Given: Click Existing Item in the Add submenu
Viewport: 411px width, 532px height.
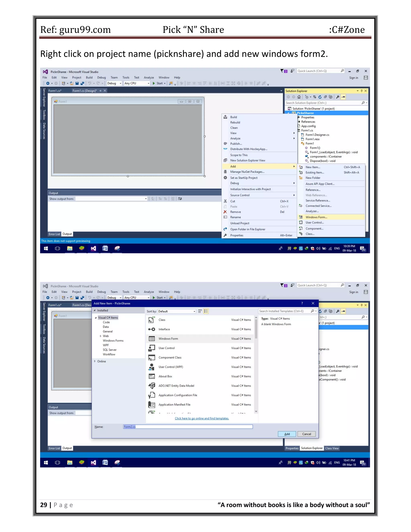Looking at the screenshot, I should (x=331, y=172).
